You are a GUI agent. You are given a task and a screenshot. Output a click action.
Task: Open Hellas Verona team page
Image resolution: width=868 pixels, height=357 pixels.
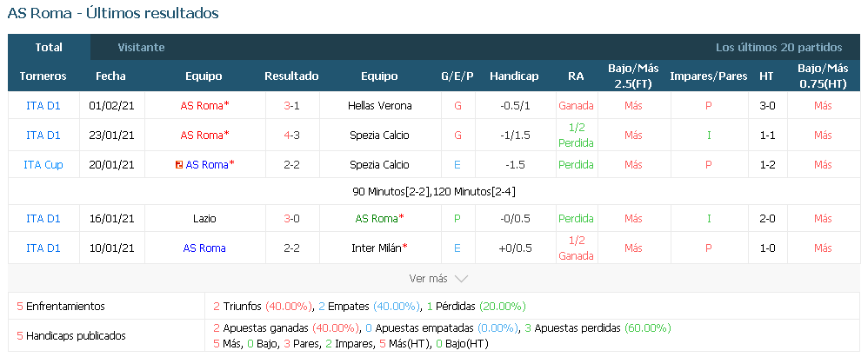(380, 106)
